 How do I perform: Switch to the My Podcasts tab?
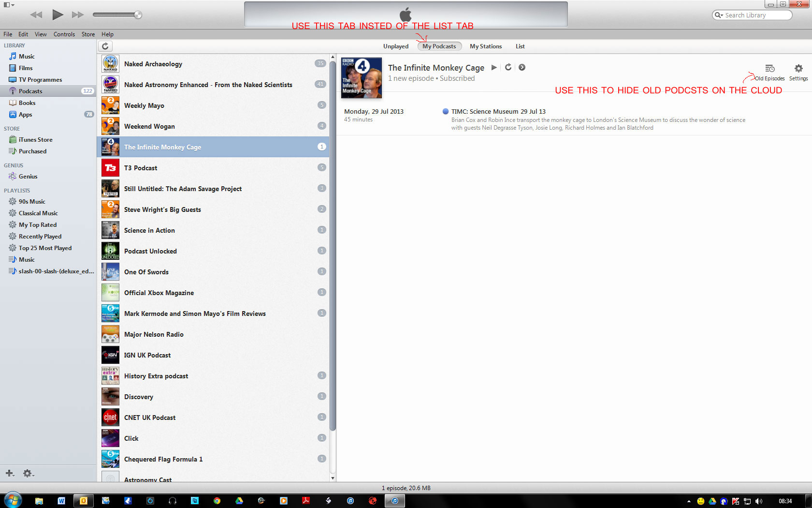(x=439, y=46)
